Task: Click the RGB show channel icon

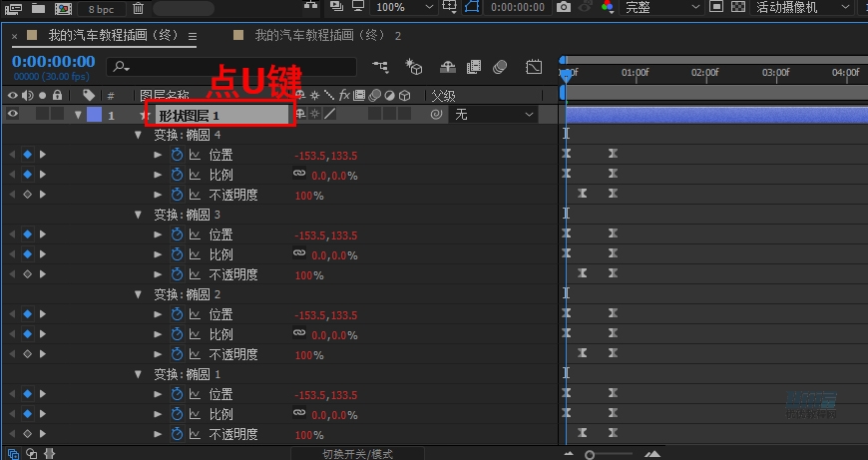Action: point(608,7)
